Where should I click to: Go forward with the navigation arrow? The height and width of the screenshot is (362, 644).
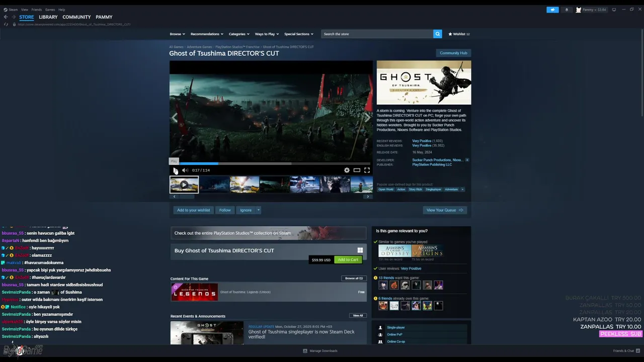point(14,17)
